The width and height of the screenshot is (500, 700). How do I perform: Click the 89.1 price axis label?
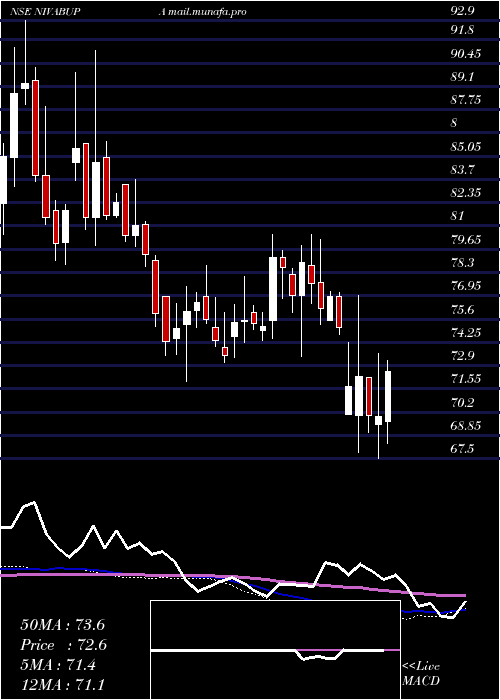click(462, 77)
